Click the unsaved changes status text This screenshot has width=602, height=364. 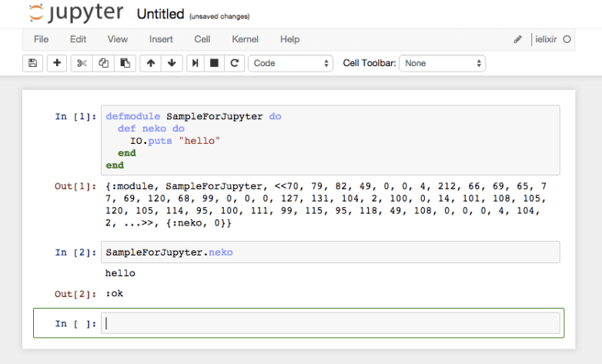click(219, 16)
